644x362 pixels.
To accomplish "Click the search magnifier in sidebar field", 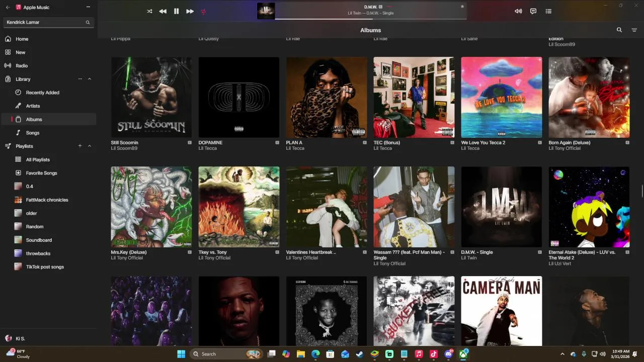I will [x=88, y=22].
